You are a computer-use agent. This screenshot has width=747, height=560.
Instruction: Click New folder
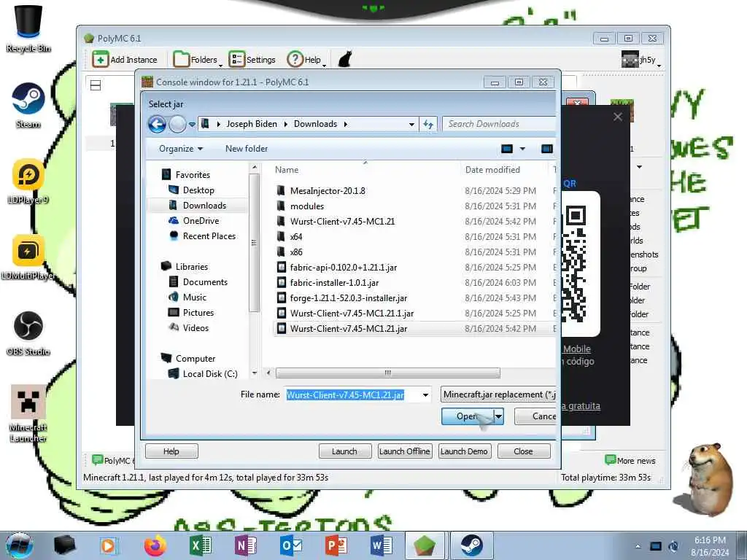[247, 149]
